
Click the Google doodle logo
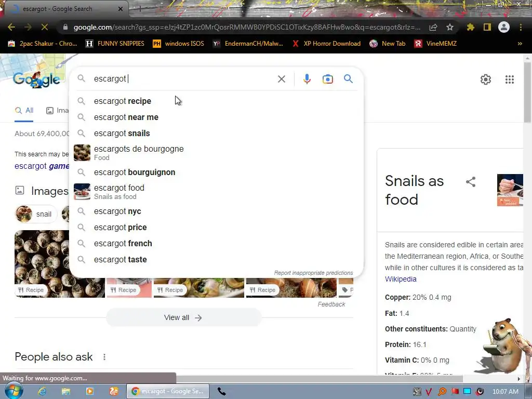coord(36,79)
